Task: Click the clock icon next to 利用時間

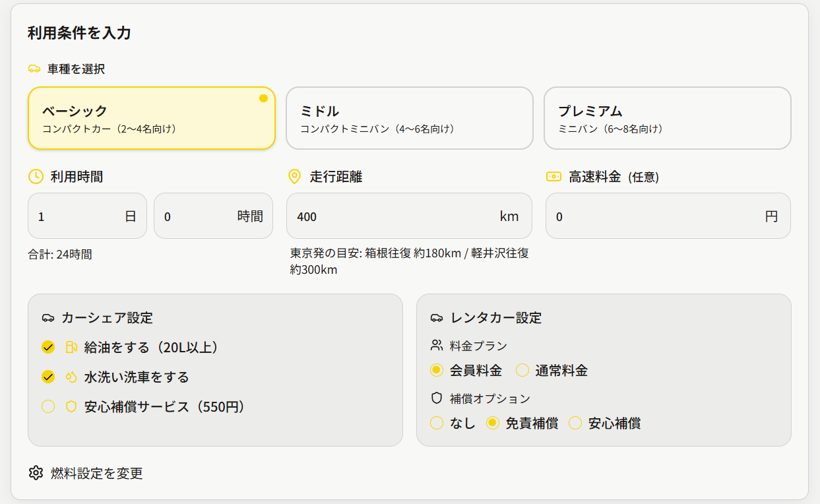Action: (36, 177)
